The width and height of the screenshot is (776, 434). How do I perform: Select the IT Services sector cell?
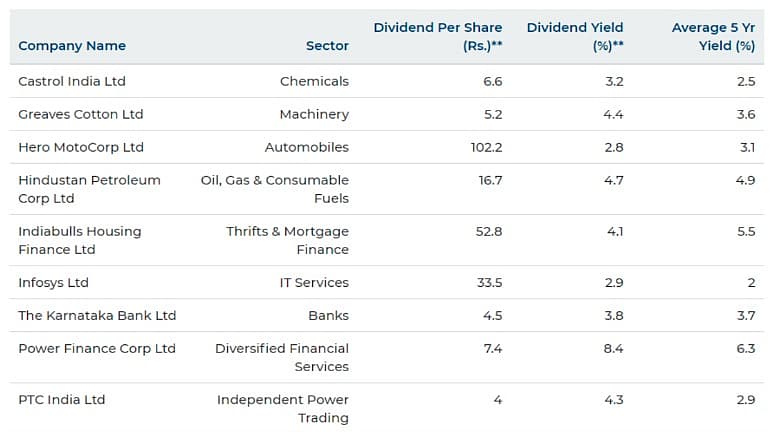[314, 282]
